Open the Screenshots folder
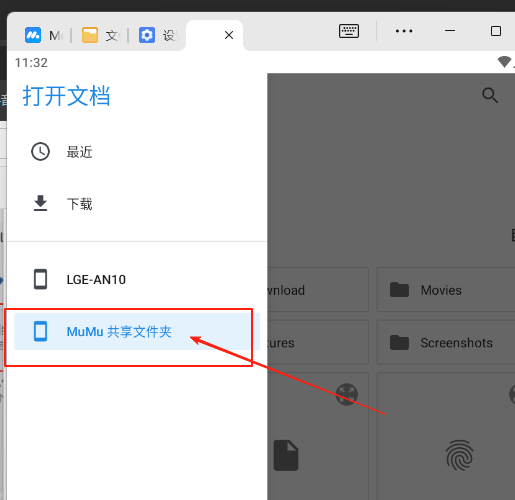515x500 pixels. (x=446, y=342)
